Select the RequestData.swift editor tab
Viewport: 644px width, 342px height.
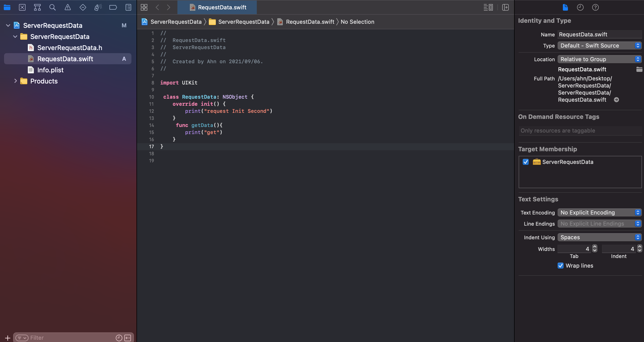click(217, 7)
